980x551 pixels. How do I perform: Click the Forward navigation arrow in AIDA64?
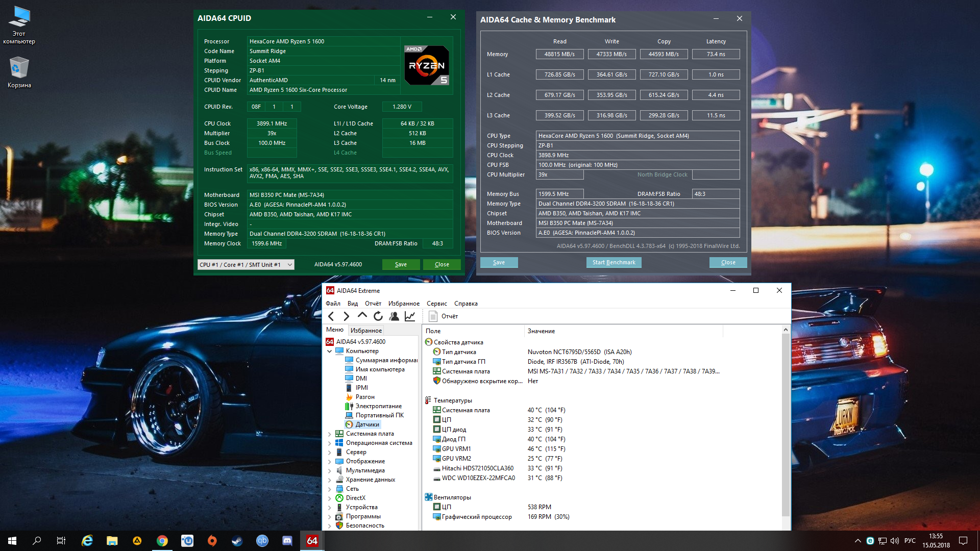tap(347, 316)
